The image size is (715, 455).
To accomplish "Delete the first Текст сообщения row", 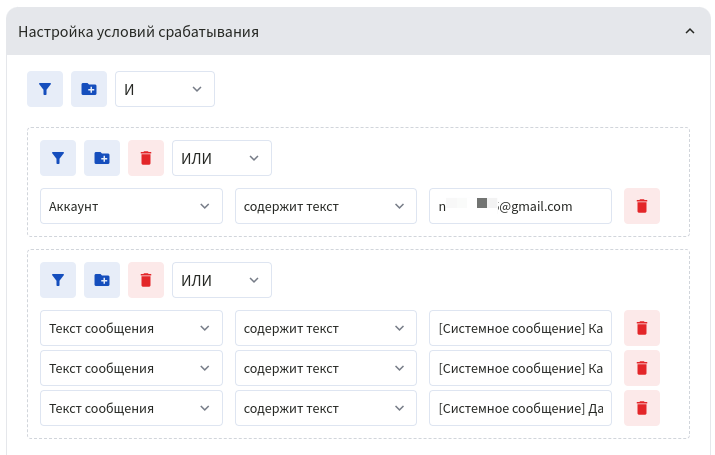I will [642, 328].
